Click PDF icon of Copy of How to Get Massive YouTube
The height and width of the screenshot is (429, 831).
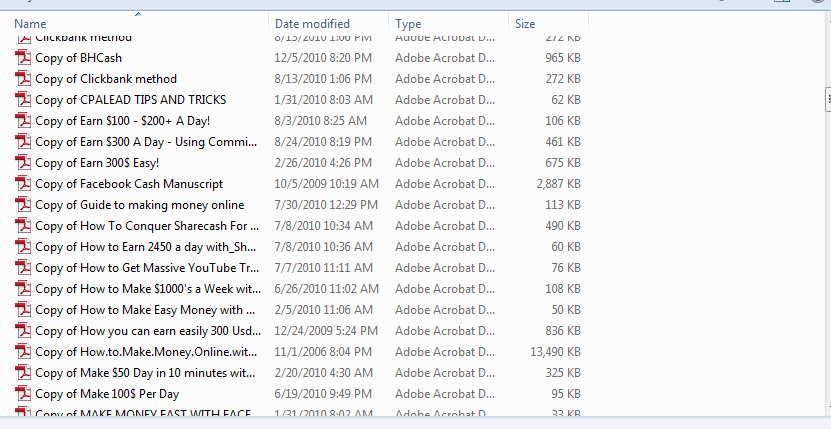tap(23, 267)
